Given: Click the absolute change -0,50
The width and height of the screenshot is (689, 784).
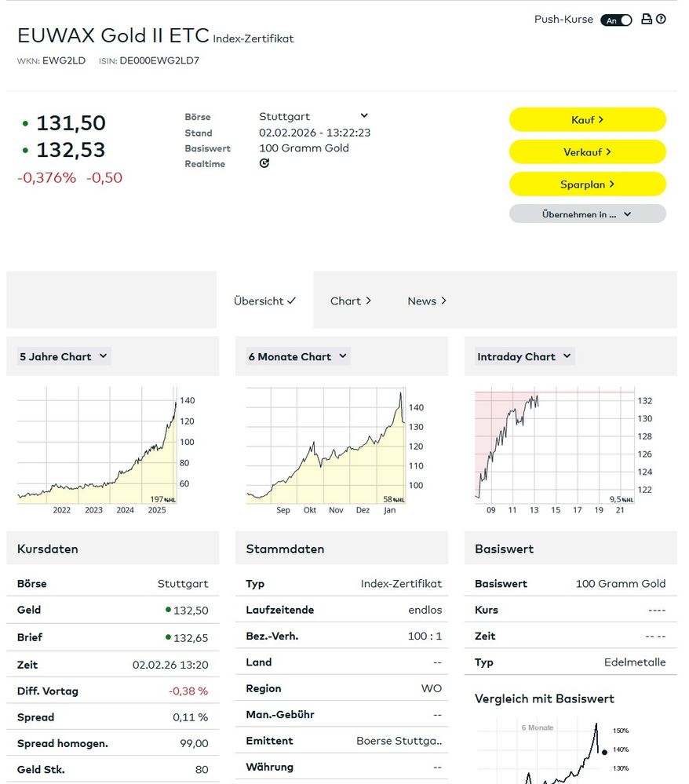Looking at the screenshot, I should [x=104, y=177].
